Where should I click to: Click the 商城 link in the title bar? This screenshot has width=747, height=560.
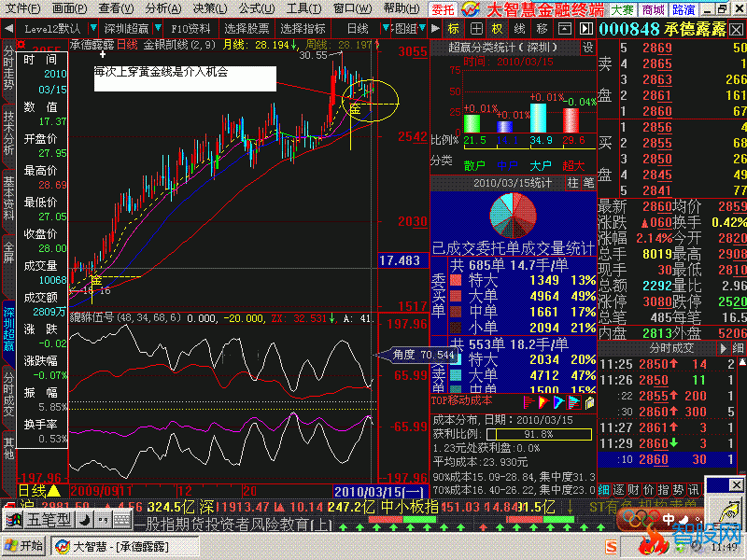point(653,9)
